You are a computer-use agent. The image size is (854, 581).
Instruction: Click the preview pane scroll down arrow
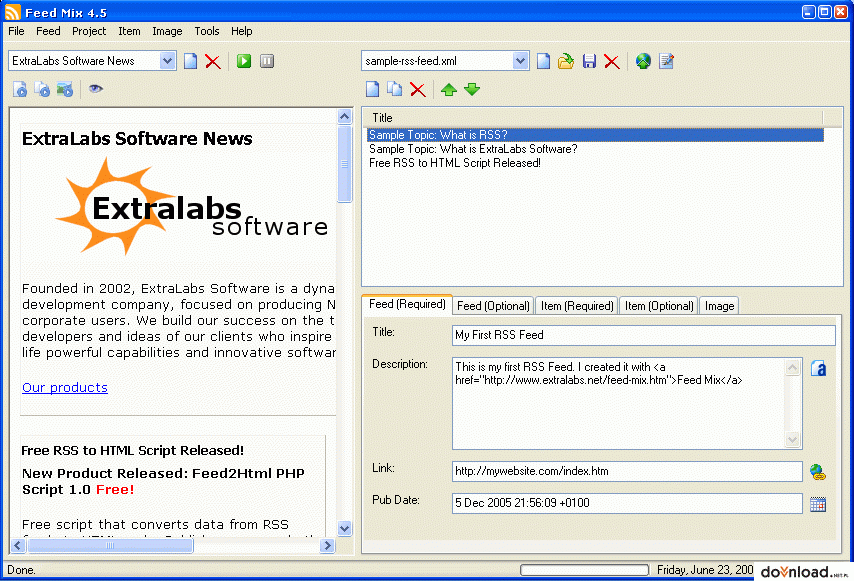pos(344,528)
